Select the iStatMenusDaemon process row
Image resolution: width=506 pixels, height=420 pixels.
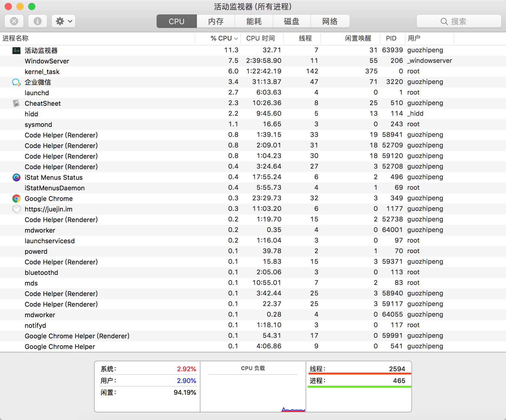(x=253, y=188)
